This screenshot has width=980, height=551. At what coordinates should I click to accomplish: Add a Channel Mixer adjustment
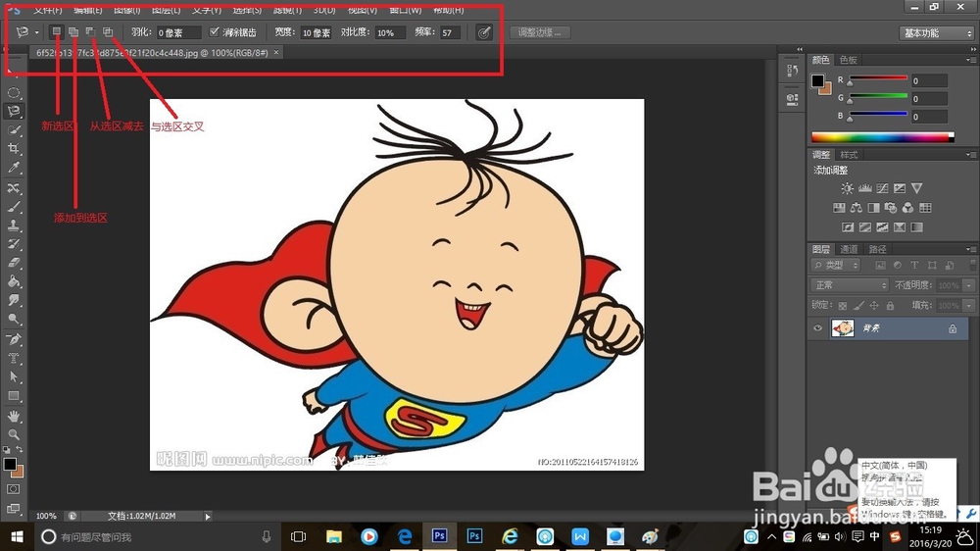[907, 208]
